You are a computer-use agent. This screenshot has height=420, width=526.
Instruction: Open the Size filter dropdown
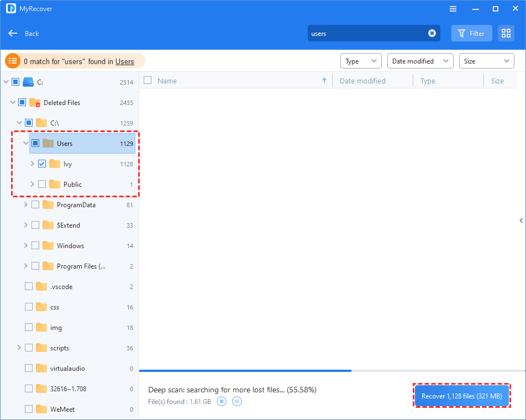(486, 61)
